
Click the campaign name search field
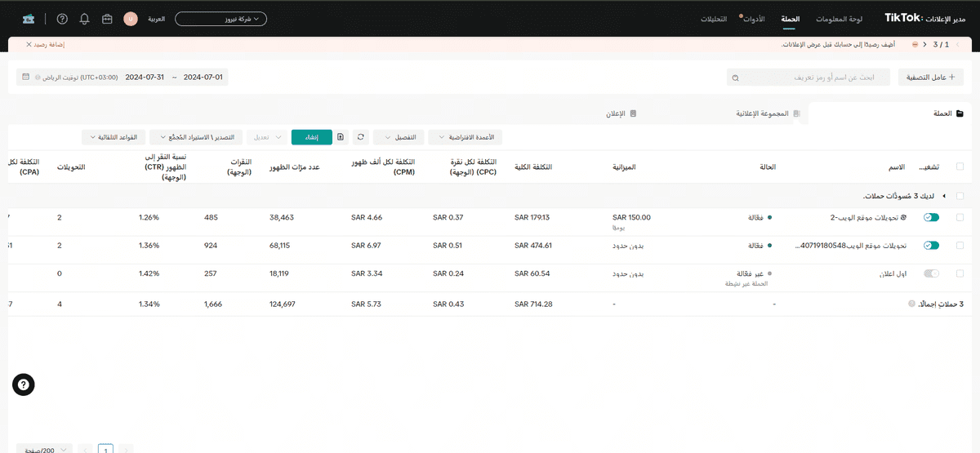[808, 77]
